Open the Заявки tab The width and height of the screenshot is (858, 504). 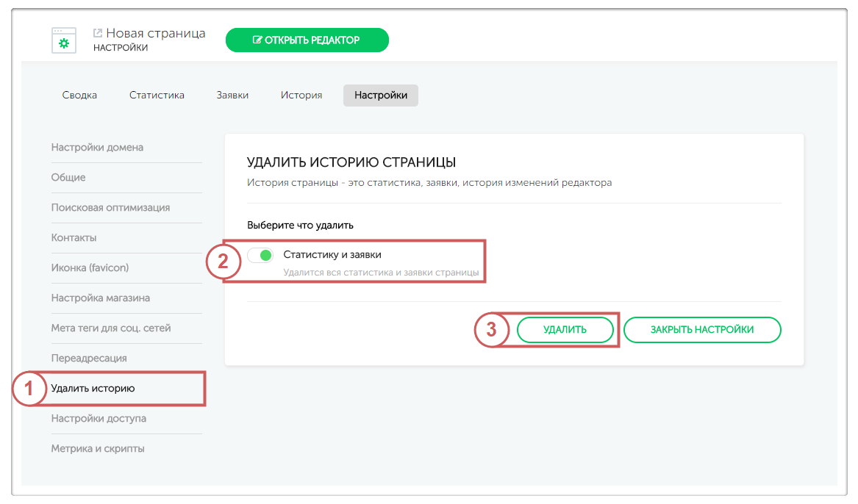(x=232, y=95)
